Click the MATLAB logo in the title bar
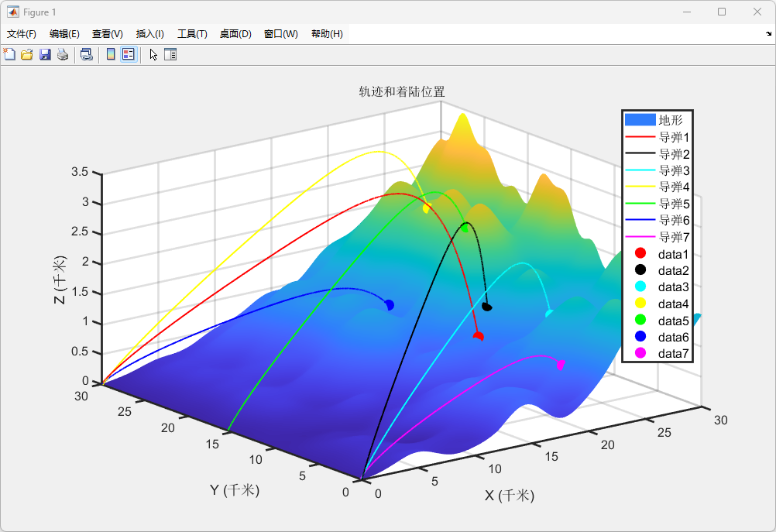This screenshot has height=532, width=776. 13,12
